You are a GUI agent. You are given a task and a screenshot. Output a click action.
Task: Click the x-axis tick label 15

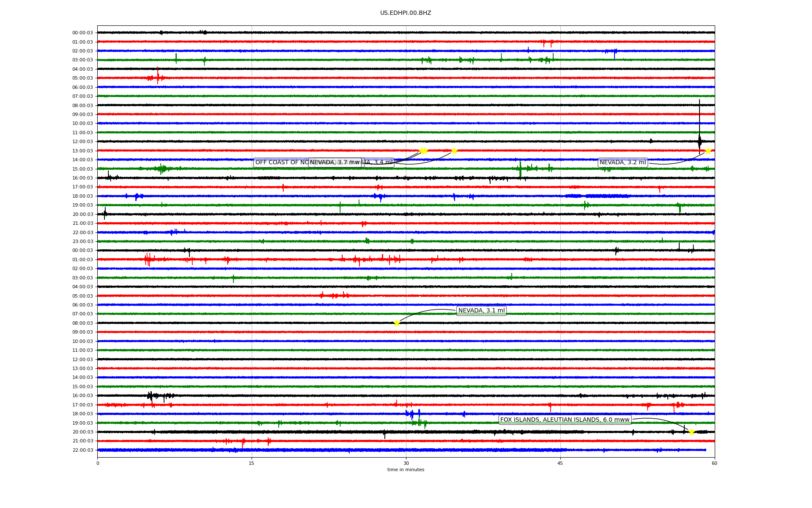pos(252,463)
